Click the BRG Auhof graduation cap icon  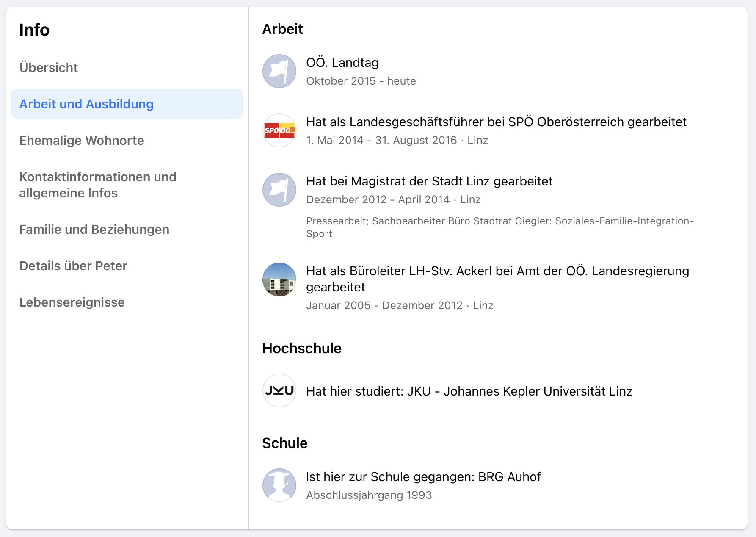coord(279,485)
